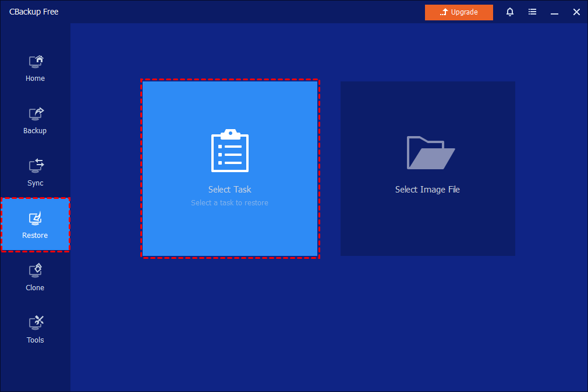Open notifications bell icon

pos(510,12)
